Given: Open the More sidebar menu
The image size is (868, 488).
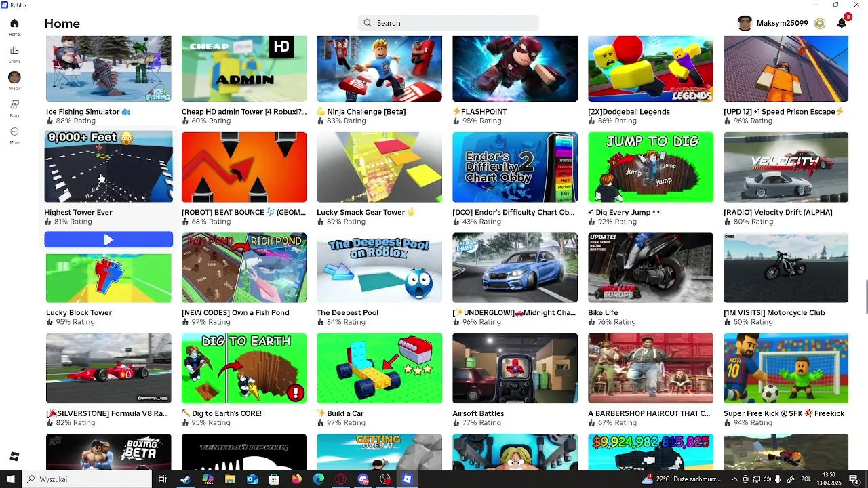Looking at the screenshot, I should pos(14,131).
